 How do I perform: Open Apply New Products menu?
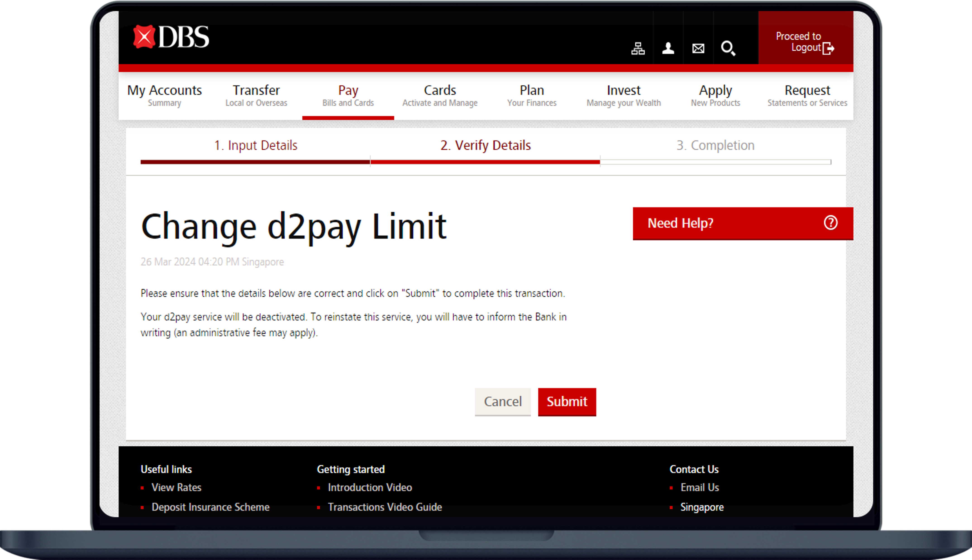(x=716, y=95)
